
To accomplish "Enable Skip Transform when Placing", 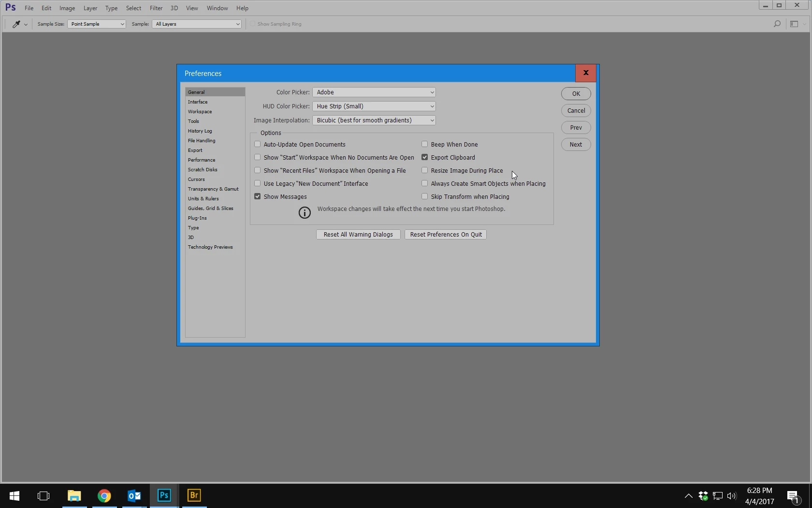I will [425, 196].
